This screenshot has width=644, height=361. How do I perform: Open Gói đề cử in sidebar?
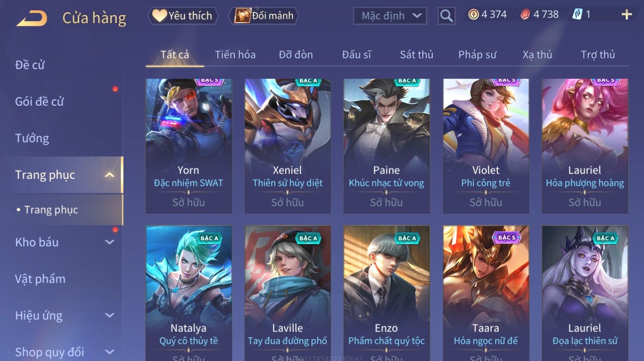pyautogui.click(x=39, y=101)
